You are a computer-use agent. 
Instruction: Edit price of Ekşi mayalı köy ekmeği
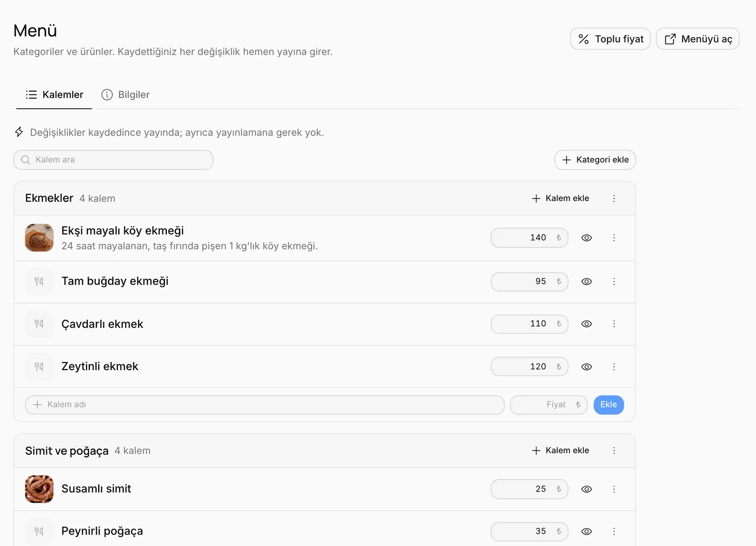click(x=529, y=238)
